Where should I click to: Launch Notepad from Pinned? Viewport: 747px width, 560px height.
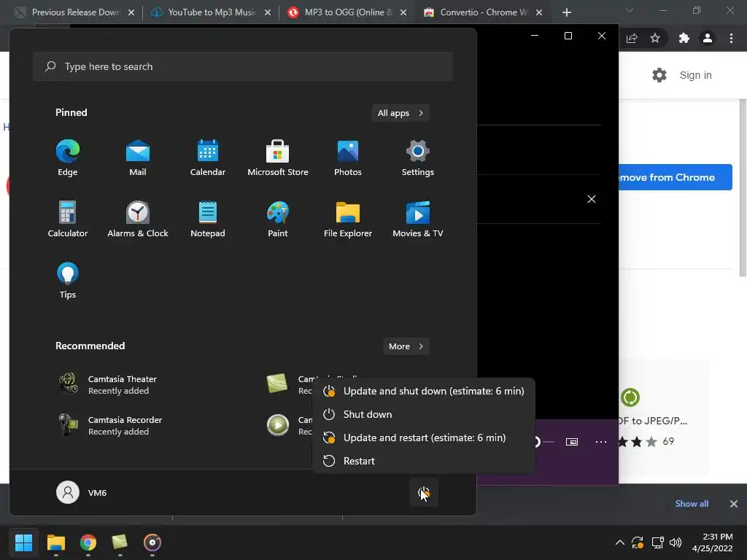click(208, 219)
